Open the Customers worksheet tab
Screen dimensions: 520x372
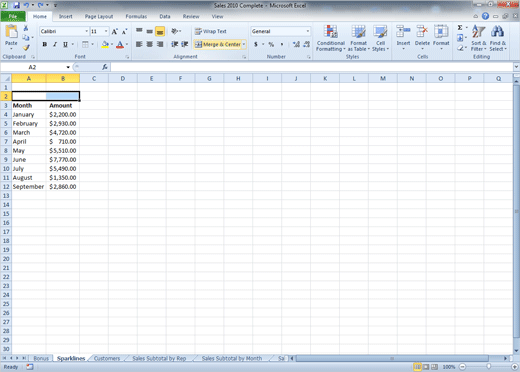tap(107, 358)
